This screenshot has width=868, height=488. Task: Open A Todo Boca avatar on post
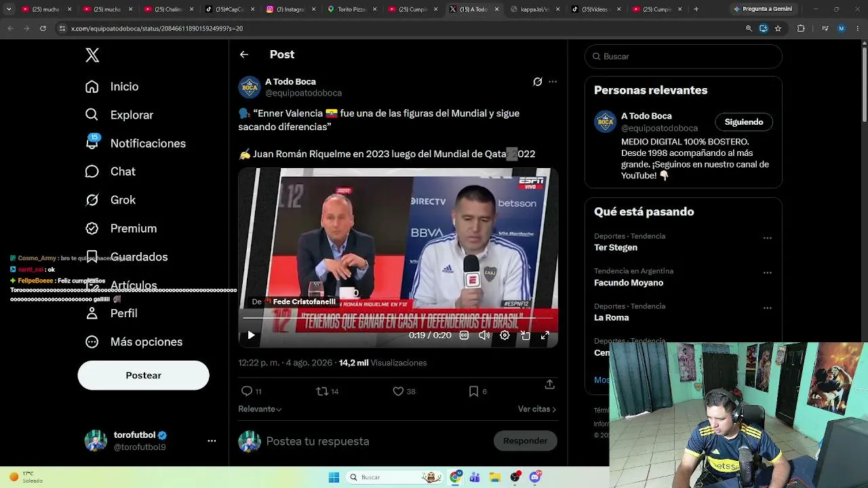250,87
